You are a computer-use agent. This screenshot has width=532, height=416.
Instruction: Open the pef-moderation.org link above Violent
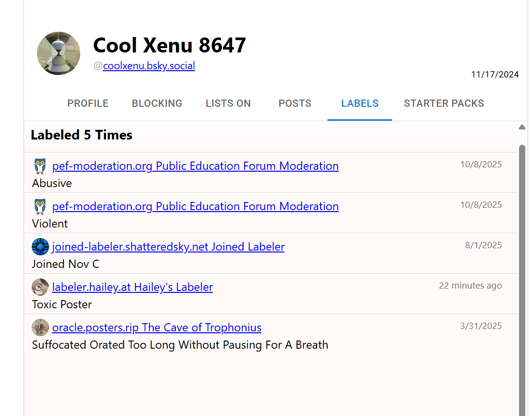(x=195, y=206)
